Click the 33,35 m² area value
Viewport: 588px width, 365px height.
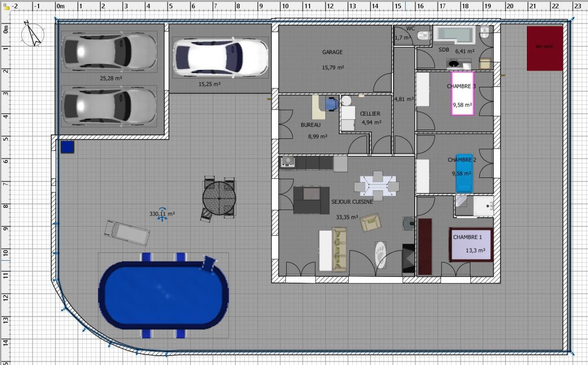click(x=347, y=217)
